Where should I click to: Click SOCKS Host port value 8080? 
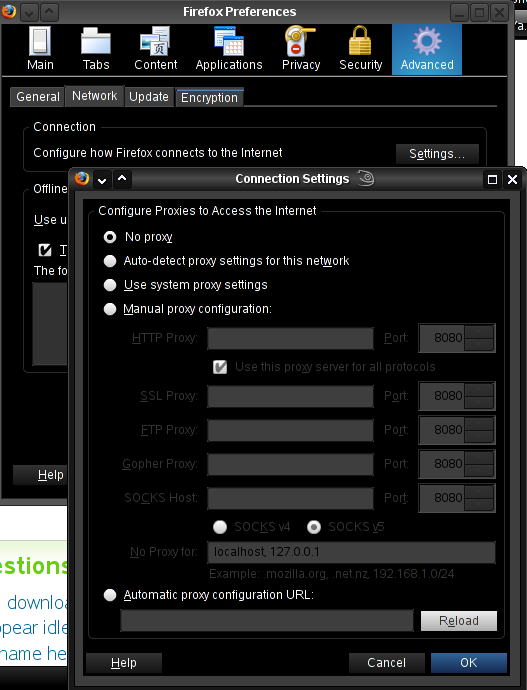[x=448, y=498]
